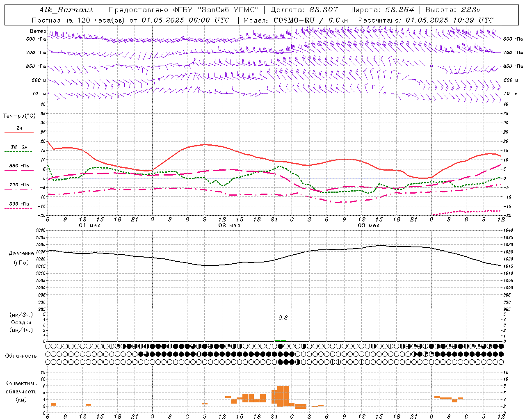Click the 500 гПа temperature legend entry
This screenshot has width=525, height=420.
19,204
